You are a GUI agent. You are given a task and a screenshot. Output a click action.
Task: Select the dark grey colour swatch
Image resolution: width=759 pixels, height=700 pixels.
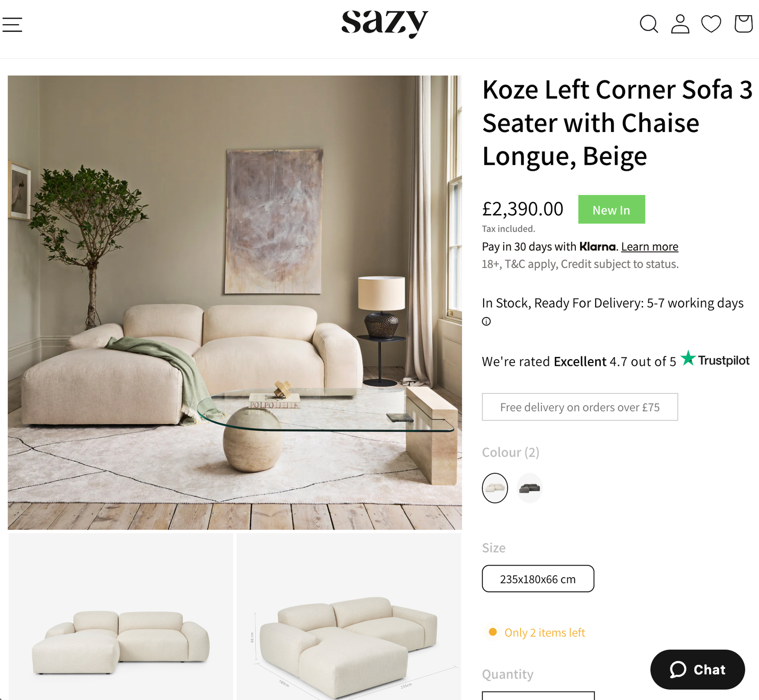[529, 488]
